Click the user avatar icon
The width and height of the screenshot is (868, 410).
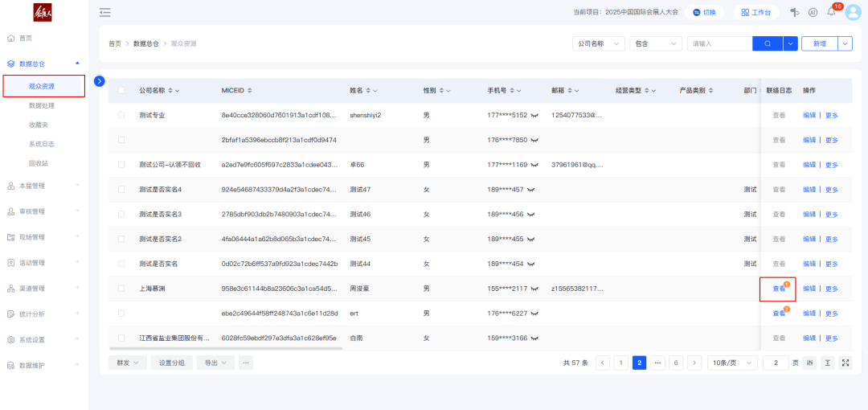[x=853, y=12]
